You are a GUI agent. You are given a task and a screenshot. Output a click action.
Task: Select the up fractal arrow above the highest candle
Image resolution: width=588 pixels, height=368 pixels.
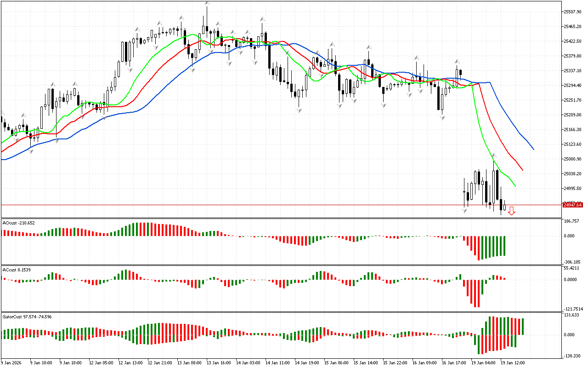click(x=207, y=3)
